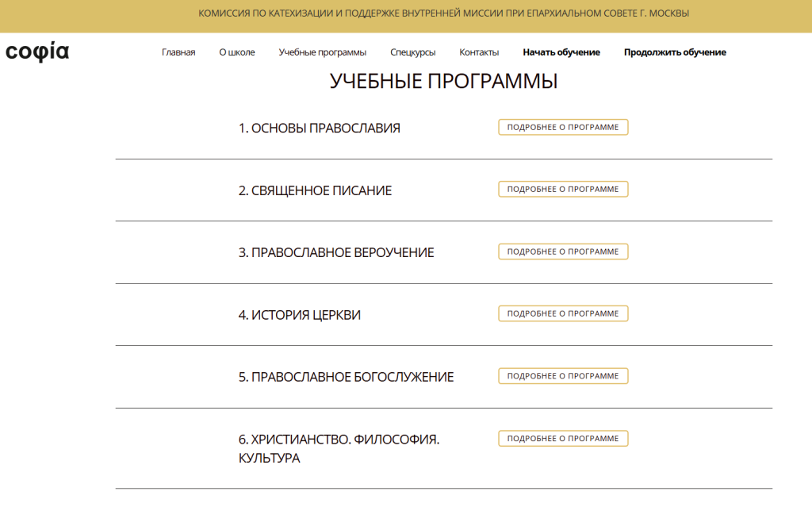Screen dimensions: 812x507
Task: Click the heading 4. История церкви
Action: coord(299,315)
